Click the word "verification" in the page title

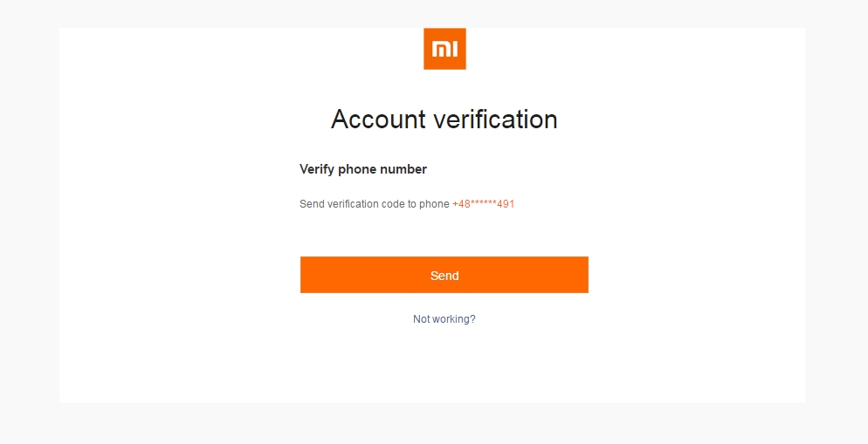point(499,120)
